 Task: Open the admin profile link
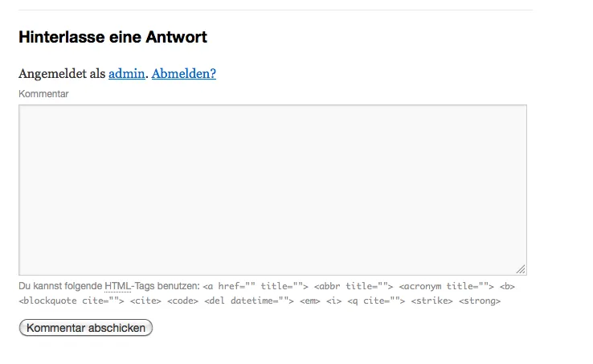click(126, 73)
